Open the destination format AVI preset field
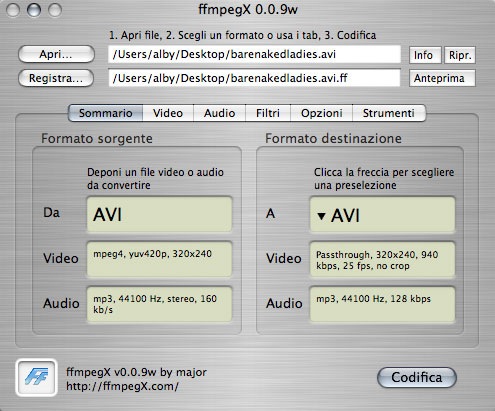 click(x=382, y=214)
